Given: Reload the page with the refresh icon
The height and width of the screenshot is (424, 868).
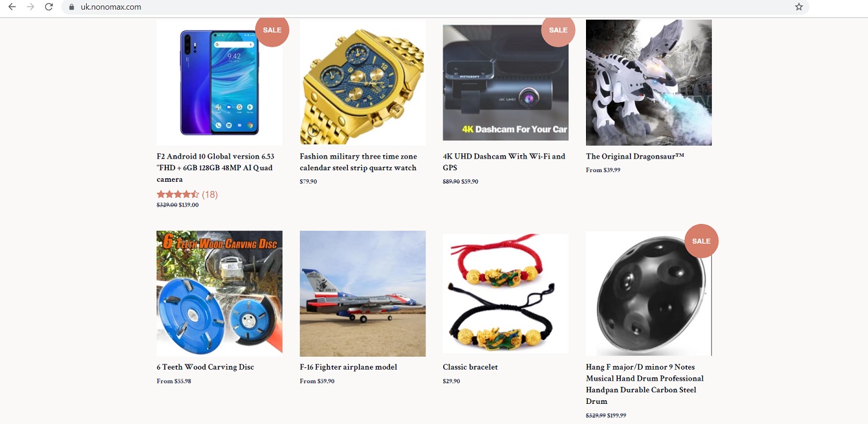Looking at the screenshot, I should click(49, 7).
